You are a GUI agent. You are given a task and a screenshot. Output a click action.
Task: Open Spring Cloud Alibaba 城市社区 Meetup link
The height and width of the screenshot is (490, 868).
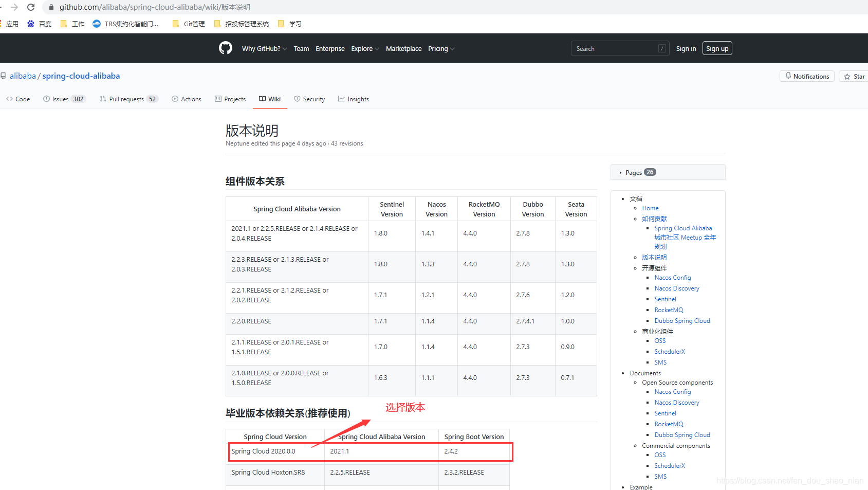pyautogui.click(x=685, y=237)
